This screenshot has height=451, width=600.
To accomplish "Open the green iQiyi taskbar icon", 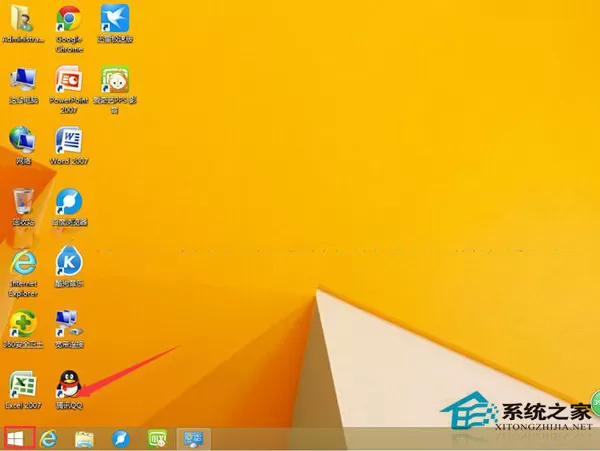I will tap(158, 439).
